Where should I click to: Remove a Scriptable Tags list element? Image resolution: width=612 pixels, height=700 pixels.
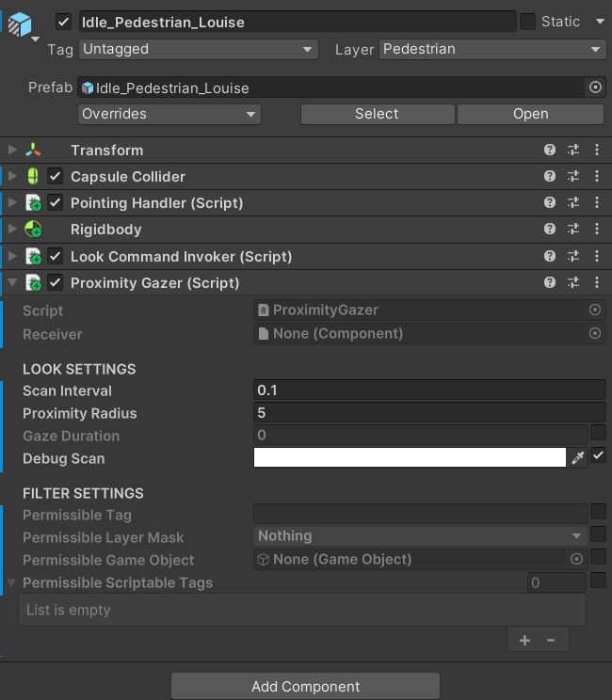coord(551,640)
